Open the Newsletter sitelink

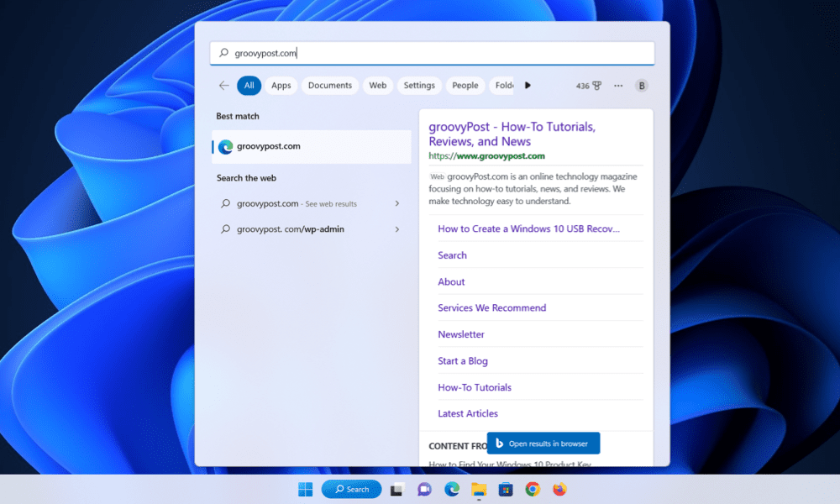point(460,334)
